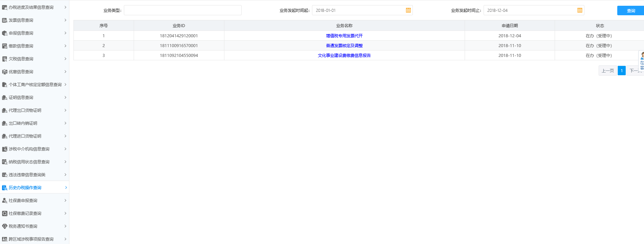Screen dimensions: 644x244
Task: Expand the 证明信息查询 chevron
Action: point(65,97)
